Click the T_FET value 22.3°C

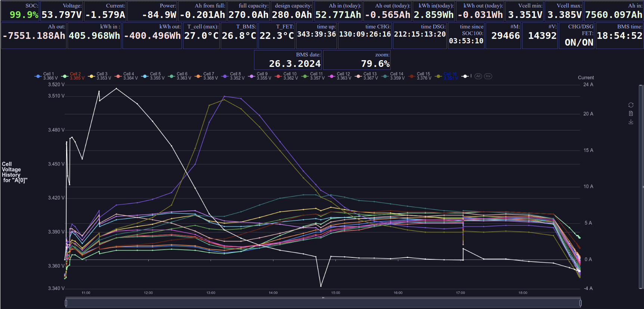coord(277,35)
